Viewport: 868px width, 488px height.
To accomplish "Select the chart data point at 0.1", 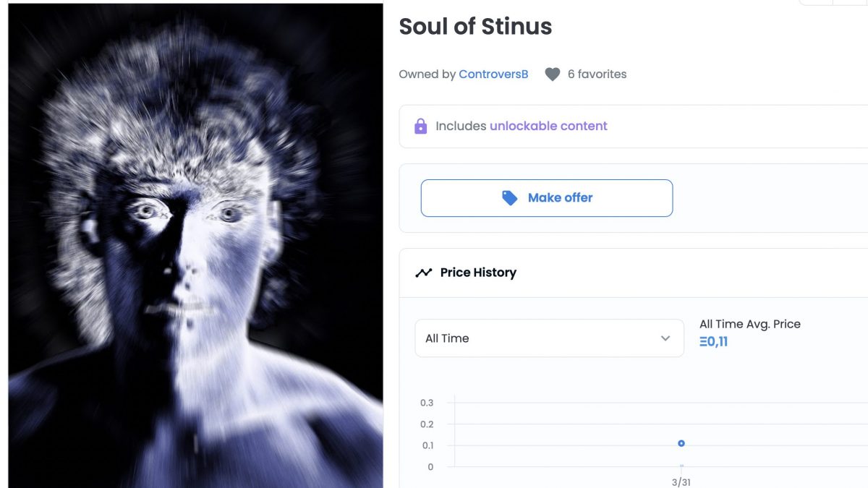I will [681, 443].
